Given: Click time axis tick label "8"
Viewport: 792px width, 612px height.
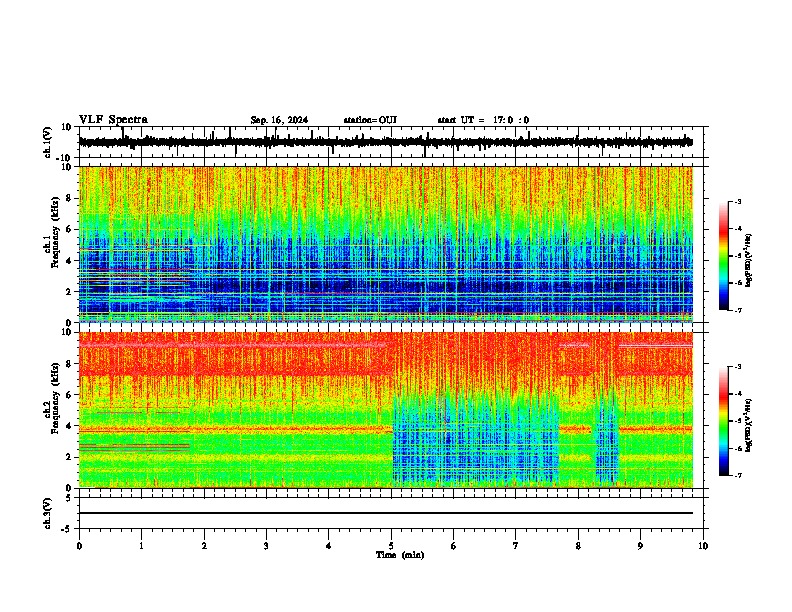Looking at the screenshot, I should click(x=578, y=546).
